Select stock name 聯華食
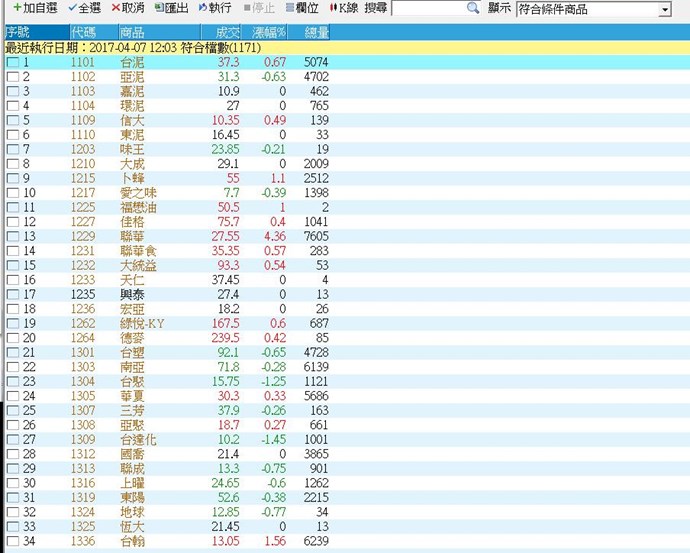 [138, 251]
